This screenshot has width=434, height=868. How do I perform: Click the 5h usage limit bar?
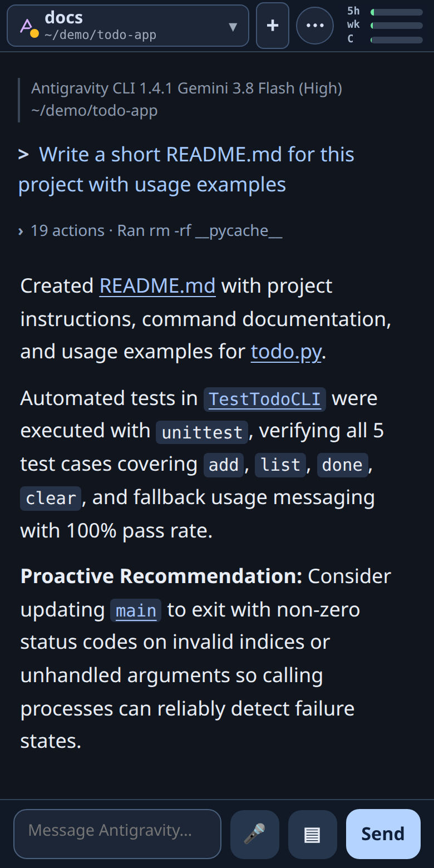397,12
